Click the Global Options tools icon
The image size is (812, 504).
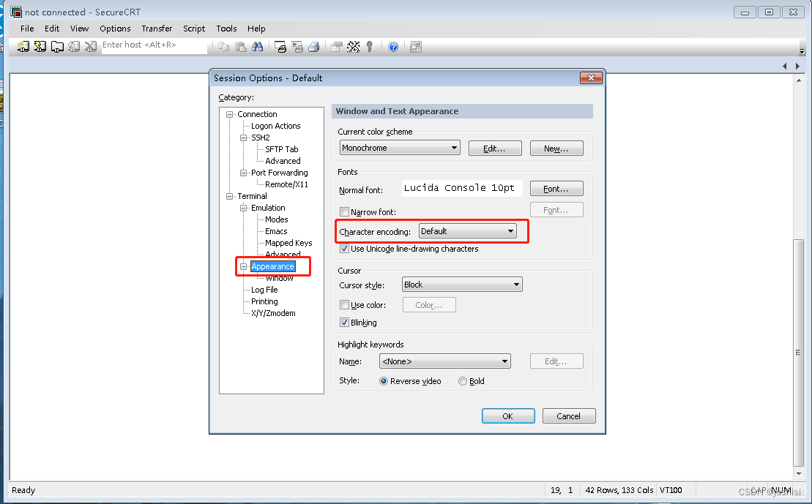click(354, 47)
